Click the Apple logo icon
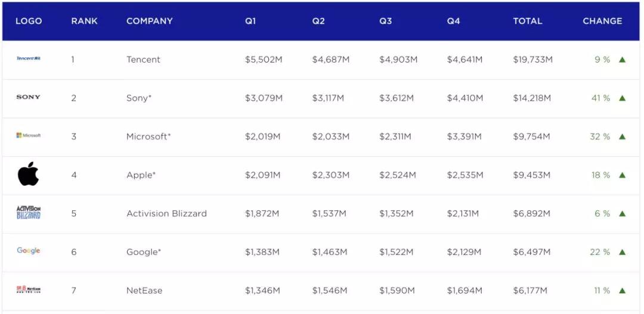644x314 pixels. pos(28,175)
